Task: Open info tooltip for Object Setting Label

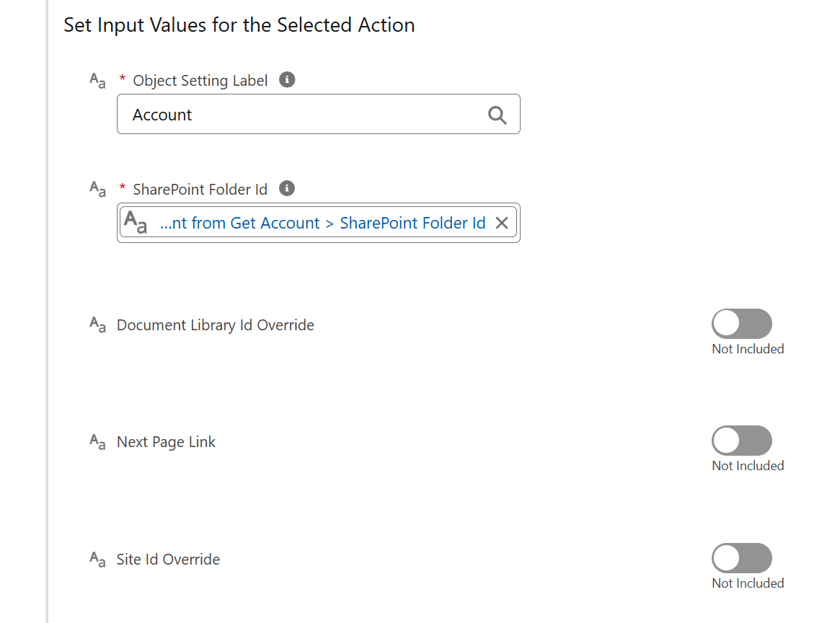Action: click(287, 80)
